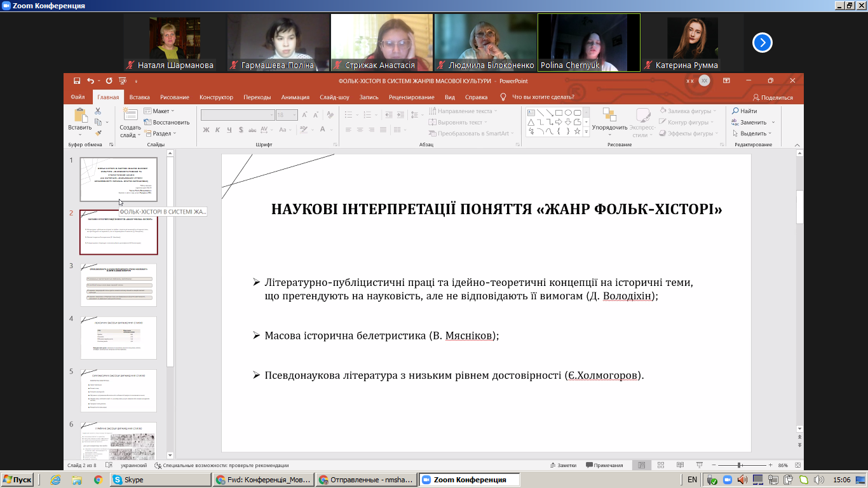This screenshot has width=868, height=488.
Task: Toggle text shadow (S)
Action: point(241,130)
